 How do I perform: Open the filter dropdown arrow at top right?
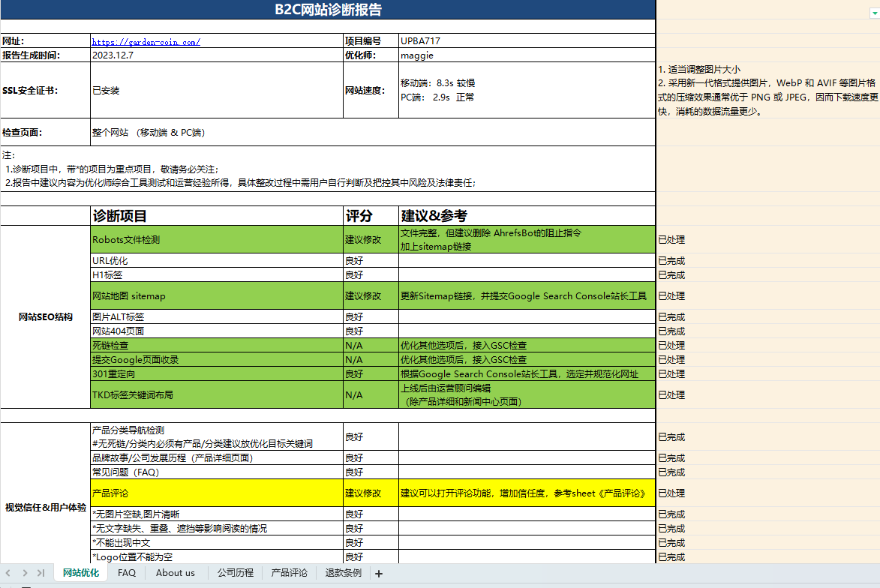pyautogui.click(x=874, y=12)
